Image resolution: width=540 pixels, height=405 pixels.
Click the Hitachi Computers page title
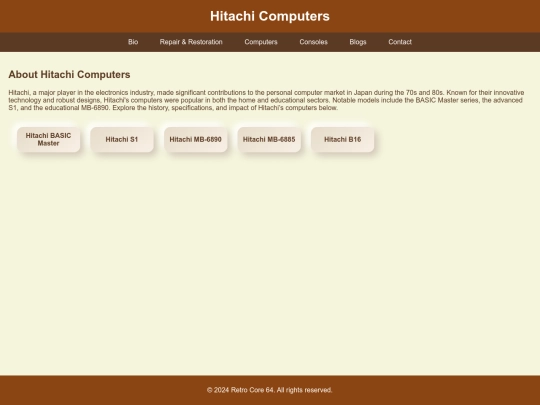coord(270,16)
